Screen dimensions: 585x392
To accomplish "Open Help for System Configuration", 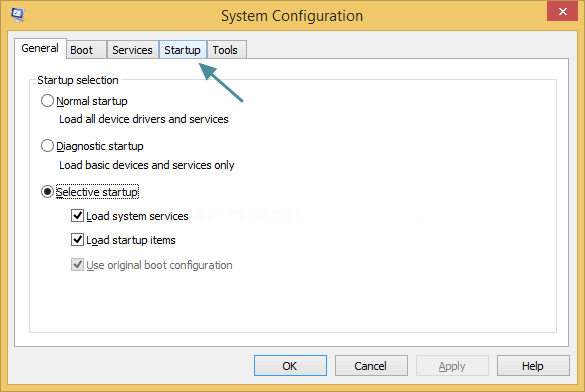I will (533, 366).
